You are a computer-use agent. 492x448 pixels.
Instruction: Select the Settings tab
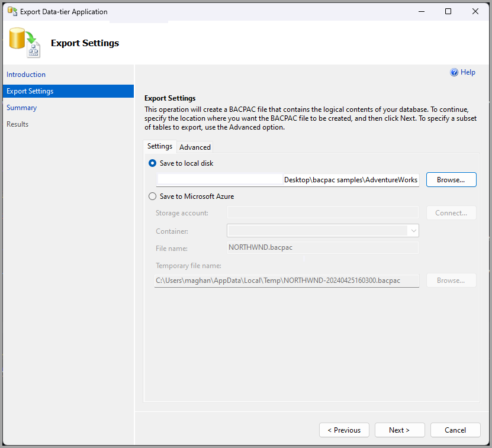coord(159,146)
